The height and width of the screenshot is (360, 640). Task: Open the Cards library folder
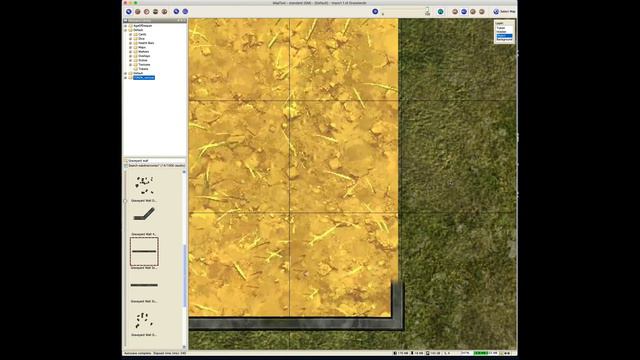click(x=142, y=34)
